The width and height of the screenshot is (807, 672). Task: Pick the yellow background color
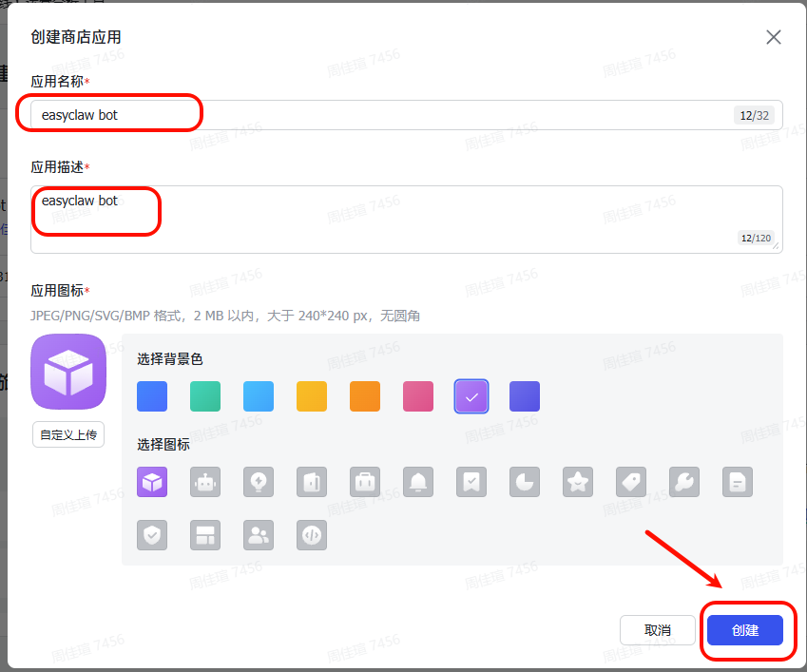tap(312, 396)
